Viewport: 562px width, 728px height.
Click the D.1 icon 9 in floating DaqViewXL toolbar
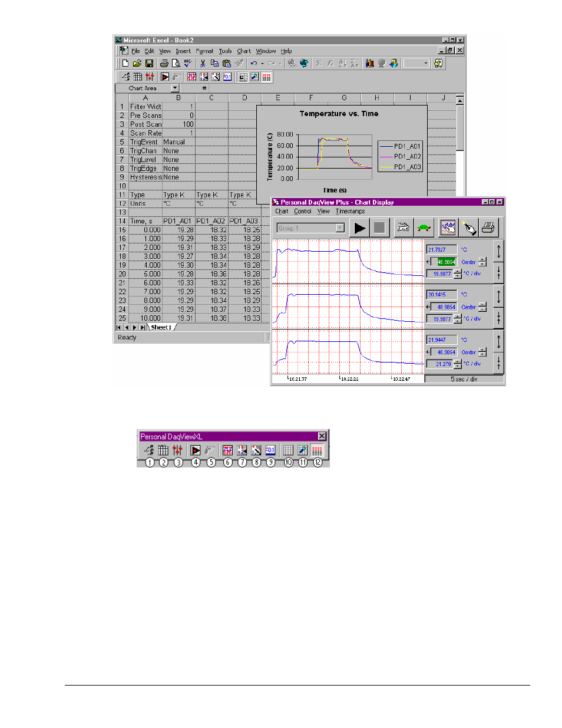[x=270, y=450]
